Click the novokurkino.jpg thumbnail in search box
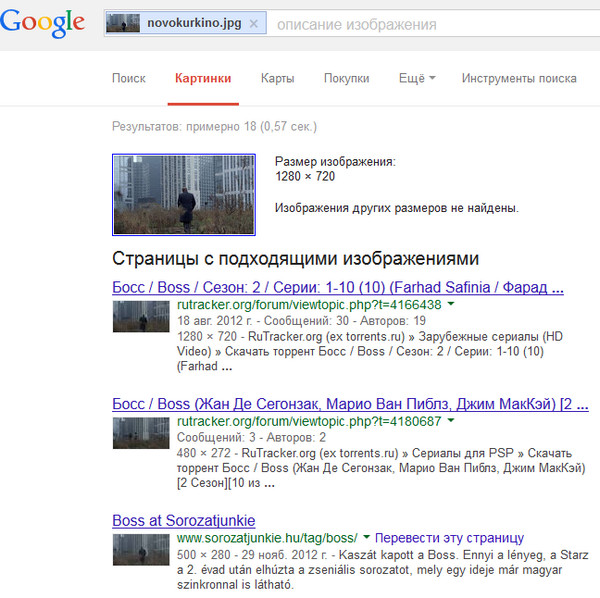The image size is (600, 598). tap(123, 23)
